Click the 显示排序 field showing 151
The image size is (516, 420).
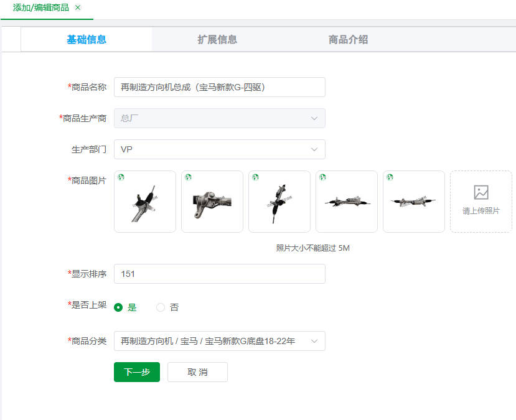(219, 274)
